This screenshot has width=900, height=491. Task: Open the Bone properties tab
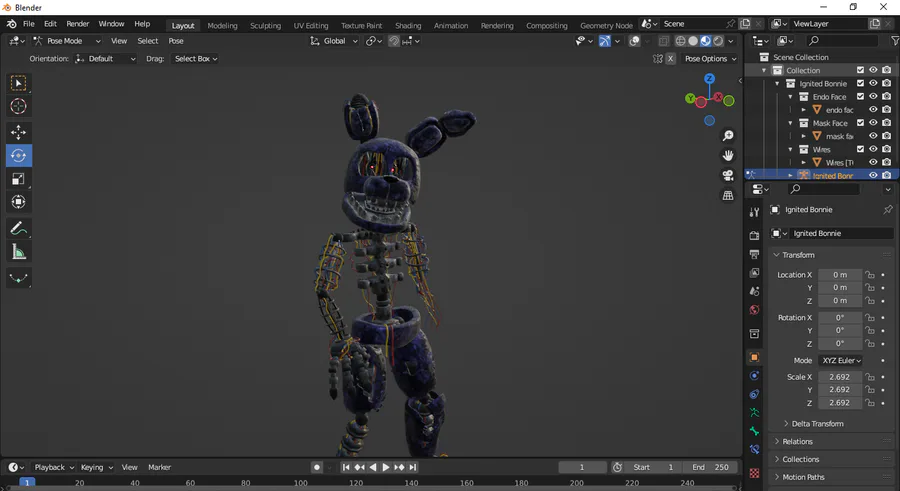click(x=754, y=431)
